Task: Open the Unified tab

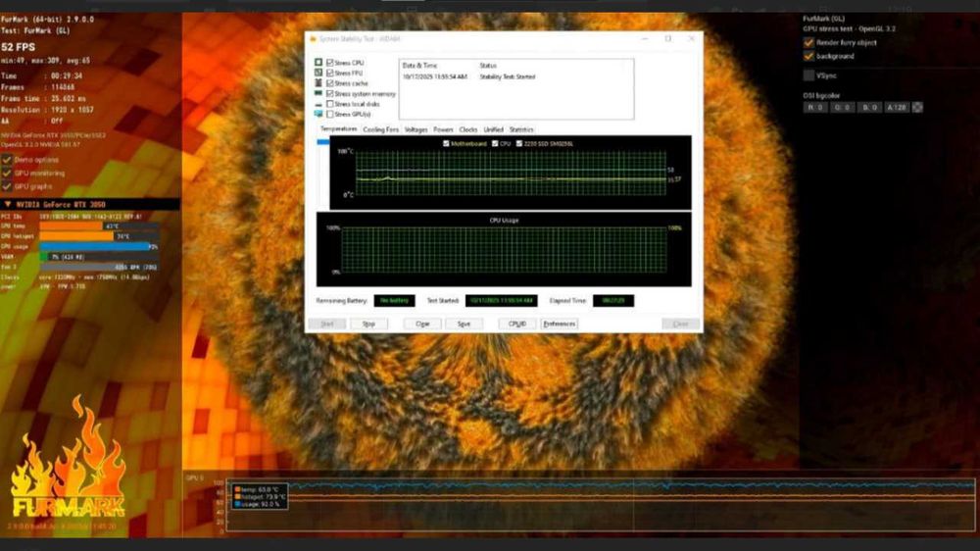Action: pyautogui.click(x=493, y=129)
